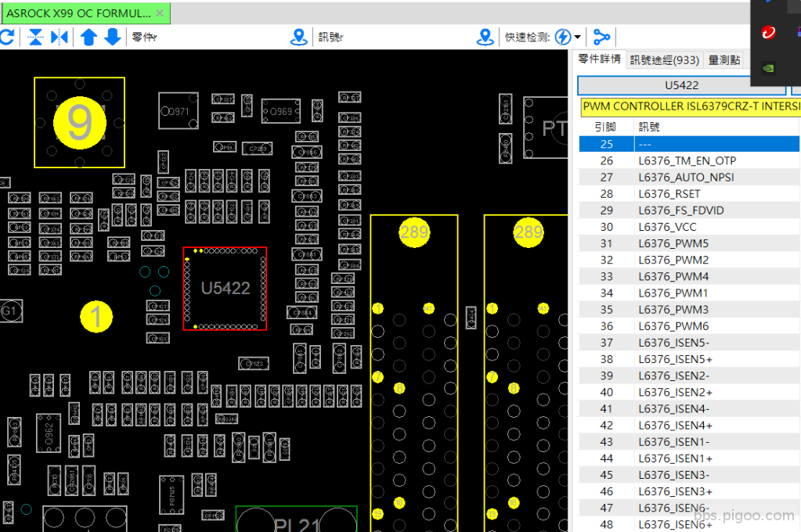Click the locate pin beside 零件 field
The image size is (801, 532).
[x=298, y=37]
